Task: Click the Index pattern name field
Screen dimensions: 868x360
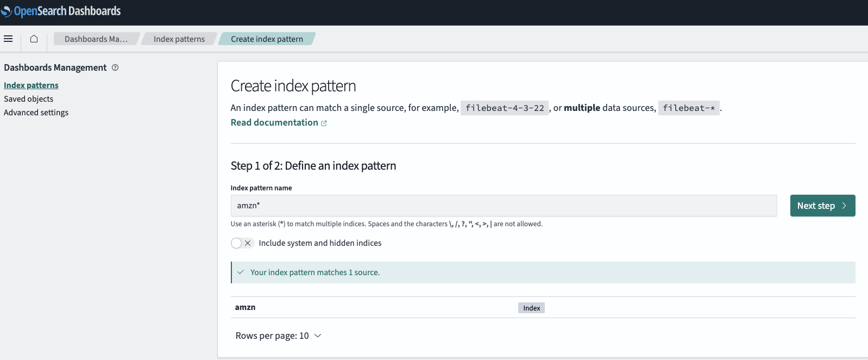Action: pyautogui.click(x=504, y=206)
